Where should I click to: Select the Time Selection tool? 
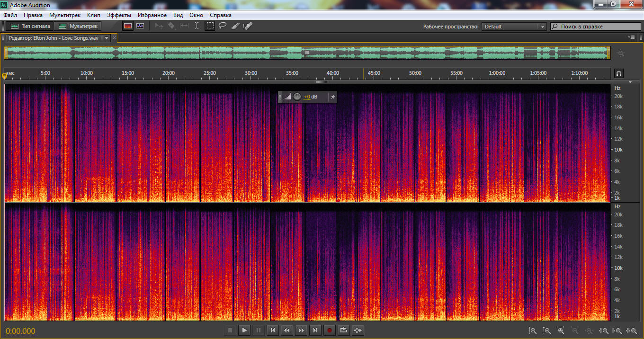pyautogui.click(x=197, y=26)
